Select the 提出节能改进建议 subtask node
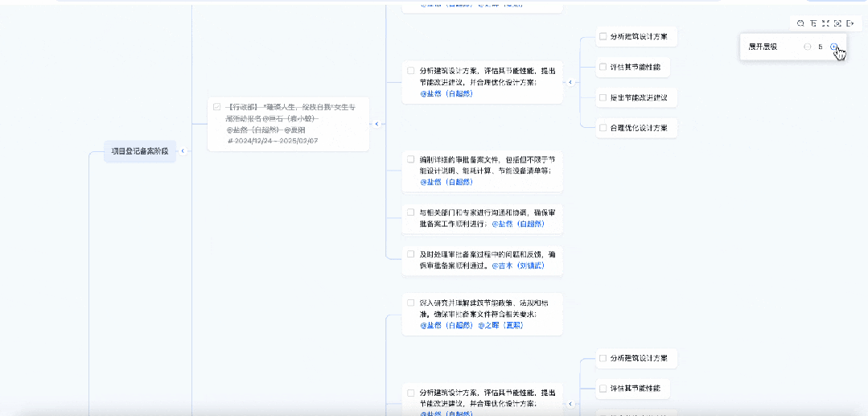The image size is (868, 416). [638, 97]
